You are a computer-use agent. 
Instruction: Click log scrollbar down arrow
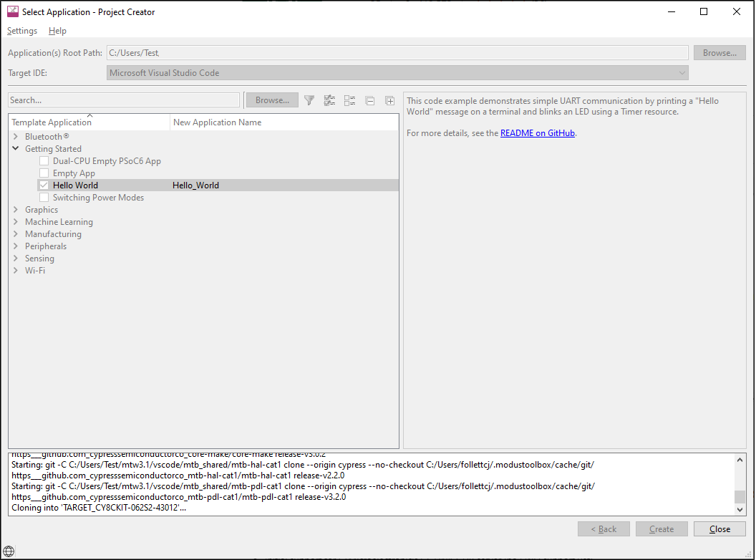point(740,509)
